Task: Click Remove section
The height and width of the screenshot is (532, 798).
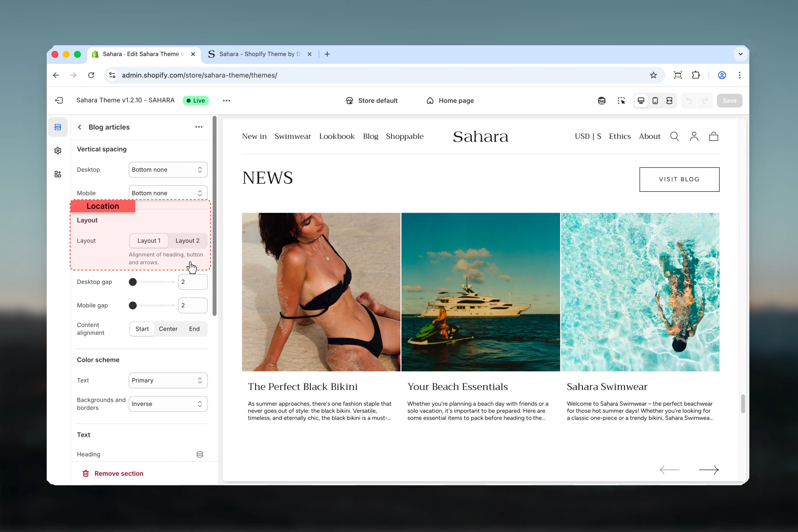Action: click(113, 473)
